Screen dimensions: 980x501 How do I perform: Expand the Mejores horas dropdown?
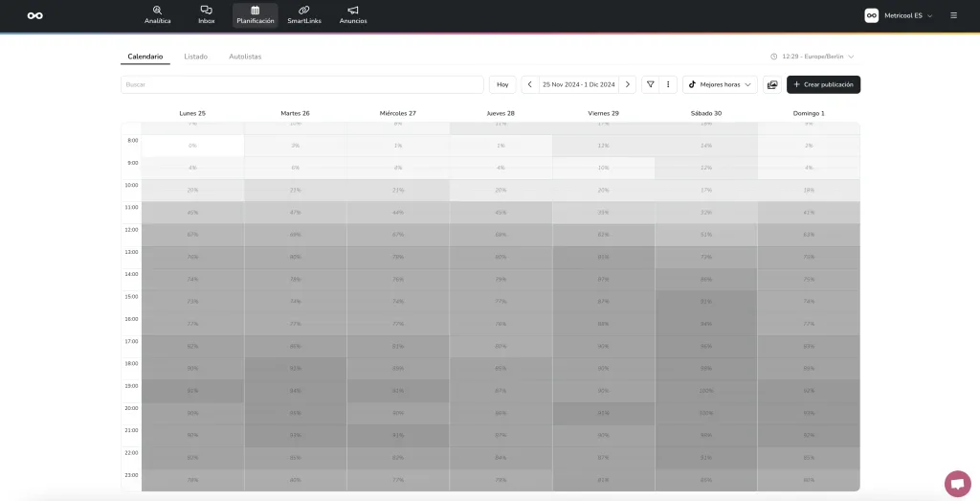tap(720, 84)
